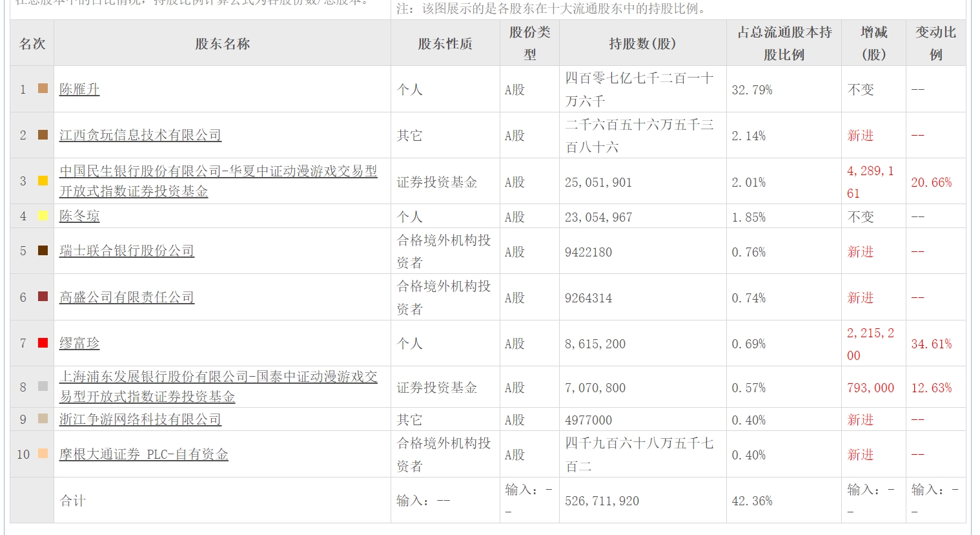Open shareholder link 高盛公司有限责任公司

click(127, 297)
